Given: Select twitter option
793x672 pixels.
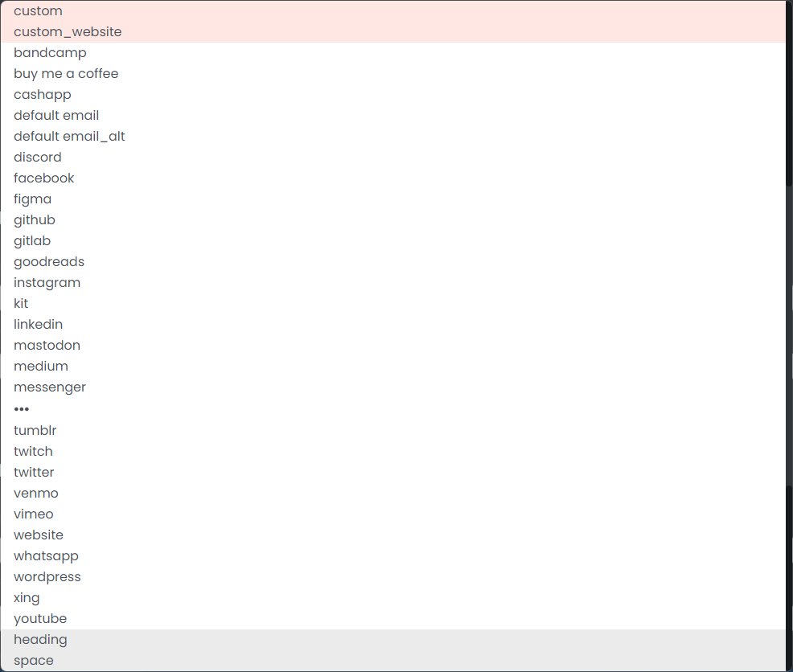Looking at the screenshot, I should point(393,473).
